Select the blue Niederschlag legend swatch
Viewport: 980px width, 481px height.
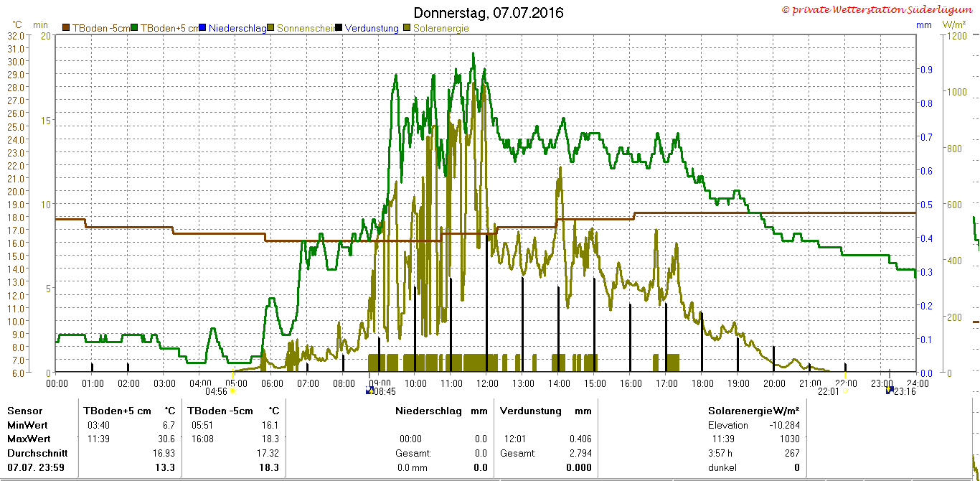click(x=203, y=28)
